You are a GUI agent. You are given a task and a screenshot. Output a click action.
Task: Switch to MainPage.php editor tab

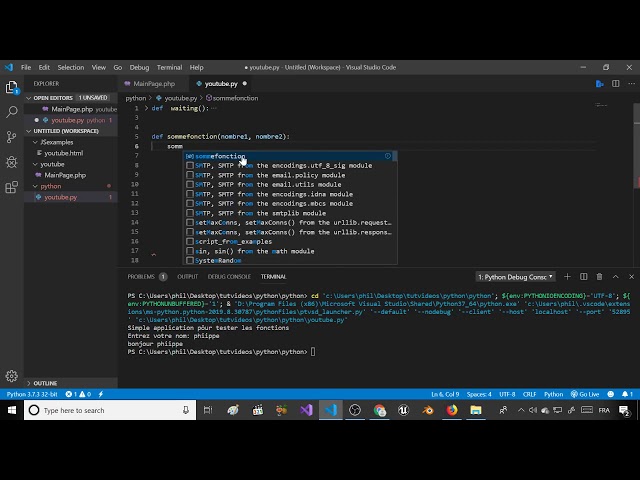pyautogui.click(x=154, y=84)
